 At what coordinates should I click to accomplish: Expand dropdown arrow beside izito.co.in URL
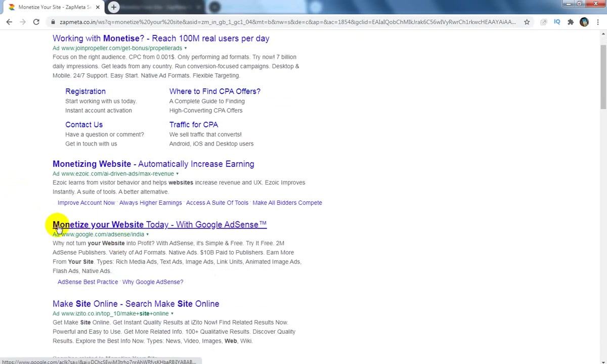click(172, 313)
